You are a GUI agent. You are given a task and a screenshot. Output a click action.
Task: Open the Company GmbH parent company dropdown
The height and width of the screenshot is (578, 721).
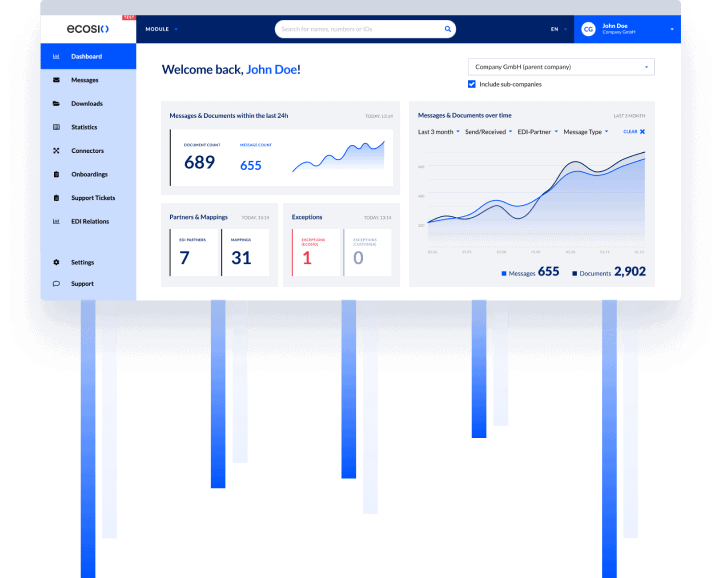[x=560, y=67]
